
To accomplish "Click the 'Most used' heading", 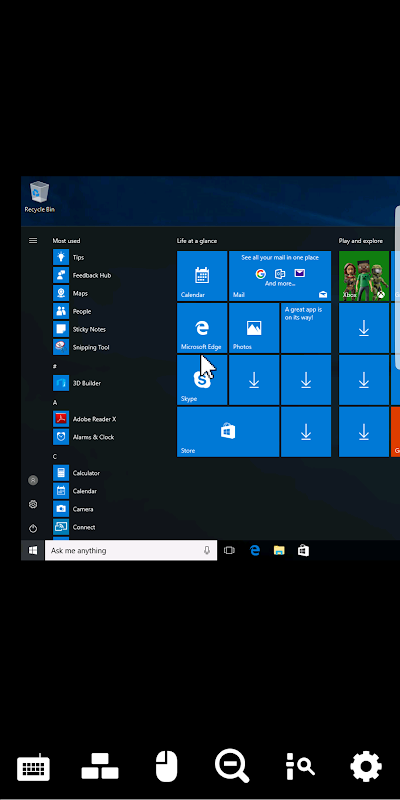I will click(66, 241).
